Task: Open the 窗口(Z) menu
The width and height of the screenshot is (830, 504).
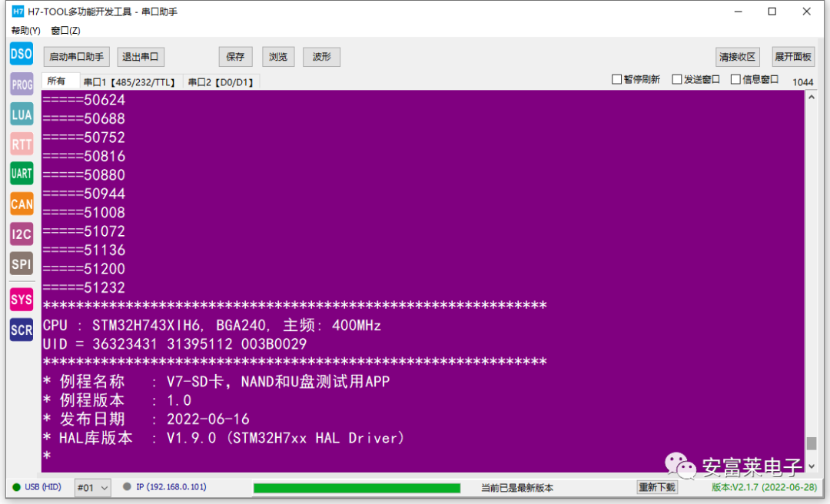Action: click(x=65, y=31)
